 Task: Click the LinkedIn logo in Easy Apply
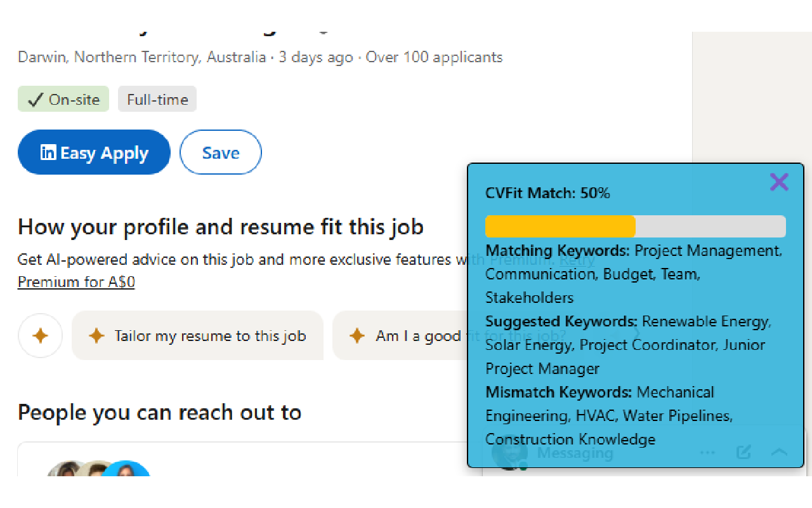pyautogui.click(x=48, y=152)
